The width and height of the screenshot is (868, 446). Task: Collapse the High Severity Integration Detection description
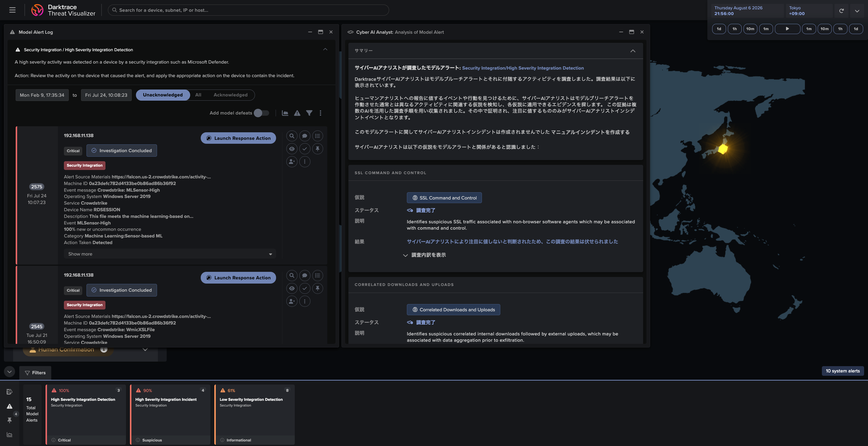pos(325,49)
